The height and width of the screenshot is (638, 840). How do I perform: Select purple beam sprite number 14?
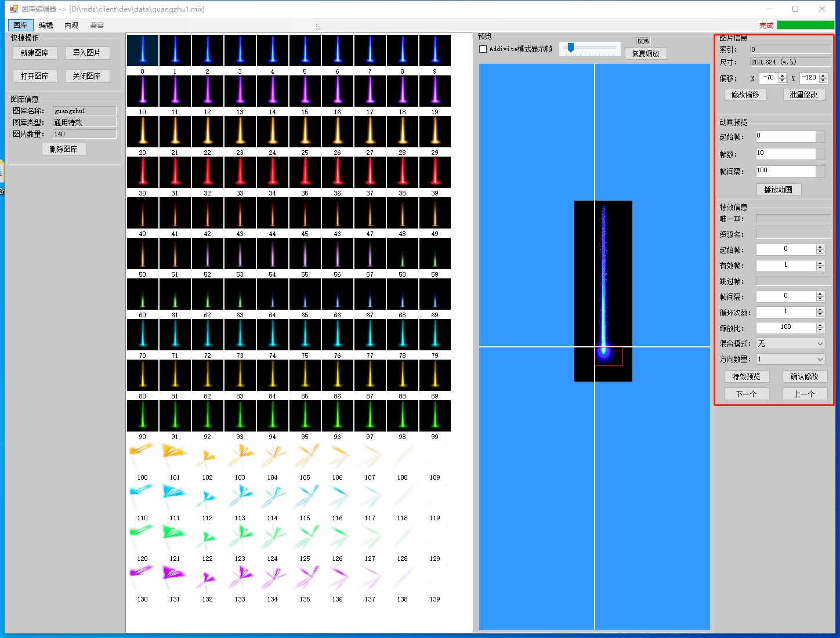(272, 91)
